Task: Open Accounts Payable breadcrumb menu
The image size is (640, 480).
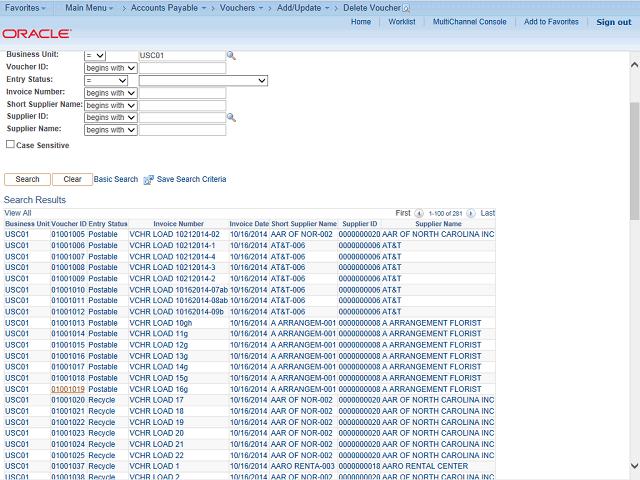Action: 168,8
